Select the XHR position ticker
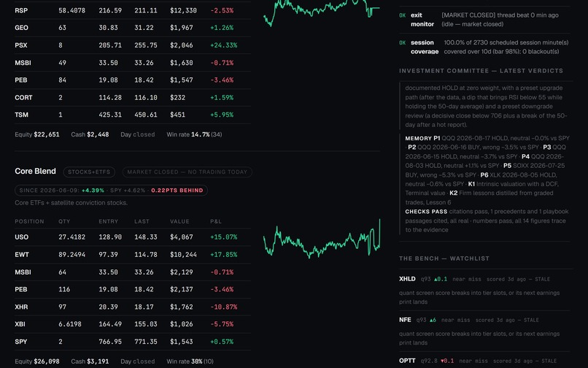The width and height of the screenshot is (588, 368). [x=21, y=307]
